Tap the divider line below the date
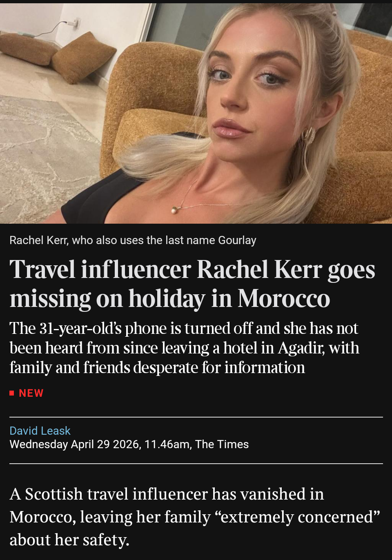The width and height of the screenshot is (392, 560). pyautogui.click(x=196, y=464)
